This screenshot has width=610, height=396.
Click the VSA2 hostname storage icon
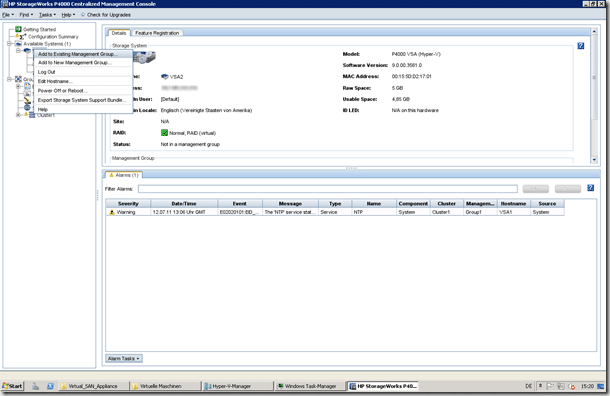point(165,77)
